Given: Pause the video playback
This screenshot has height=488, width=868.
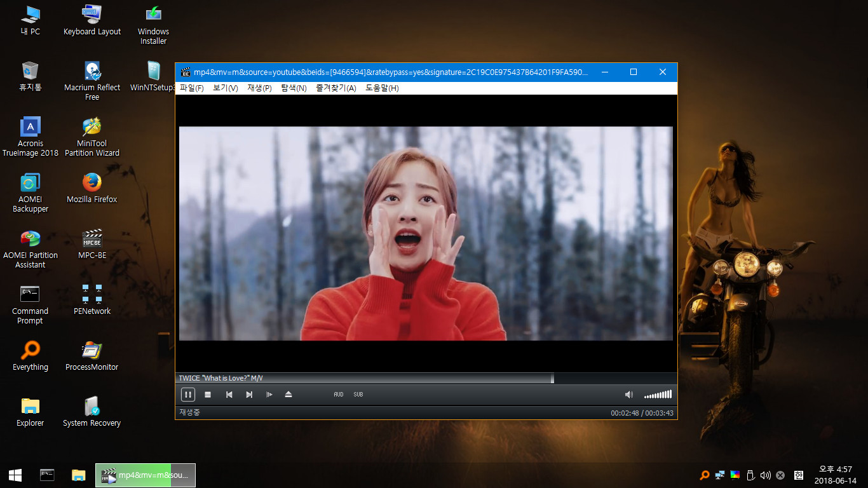Looking at the screenshot, I should coord(188,395).
